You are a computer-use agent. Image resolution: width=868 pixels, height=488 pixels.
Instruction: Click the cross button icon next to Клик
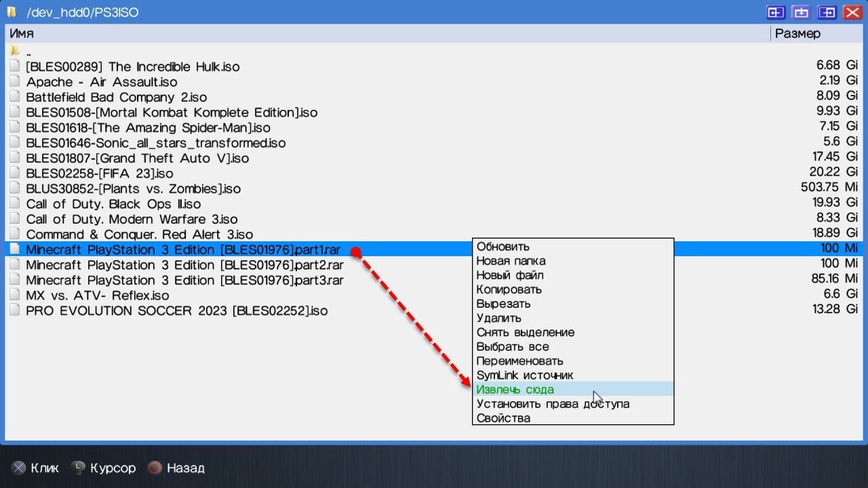(19, 468)
